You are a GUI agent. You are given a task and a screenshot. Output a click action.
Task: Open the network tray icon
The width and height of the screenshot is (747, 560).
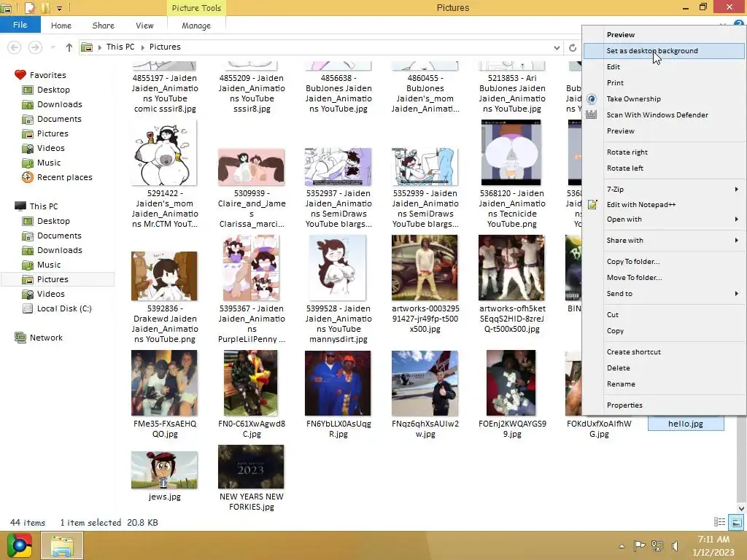pyautogui.click(x=657, y=545)
